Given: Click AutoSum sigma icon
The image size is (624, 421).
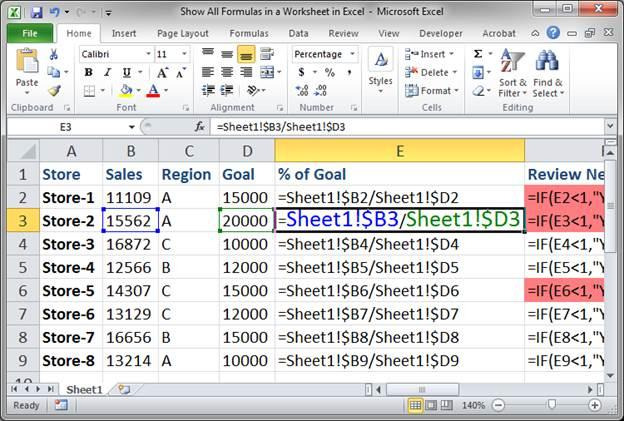Looking at the screenshot, I should 478,54.
